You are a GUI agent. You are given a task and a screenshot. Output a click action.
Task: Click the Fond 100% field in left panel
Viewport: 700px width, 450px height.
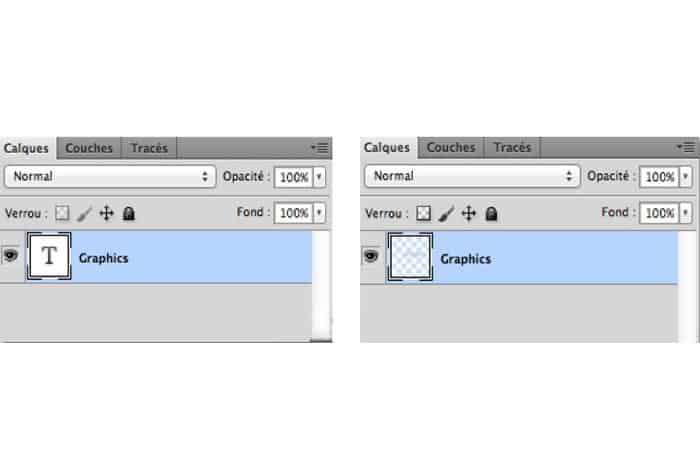pyautogui.click(x=292, y=213)
